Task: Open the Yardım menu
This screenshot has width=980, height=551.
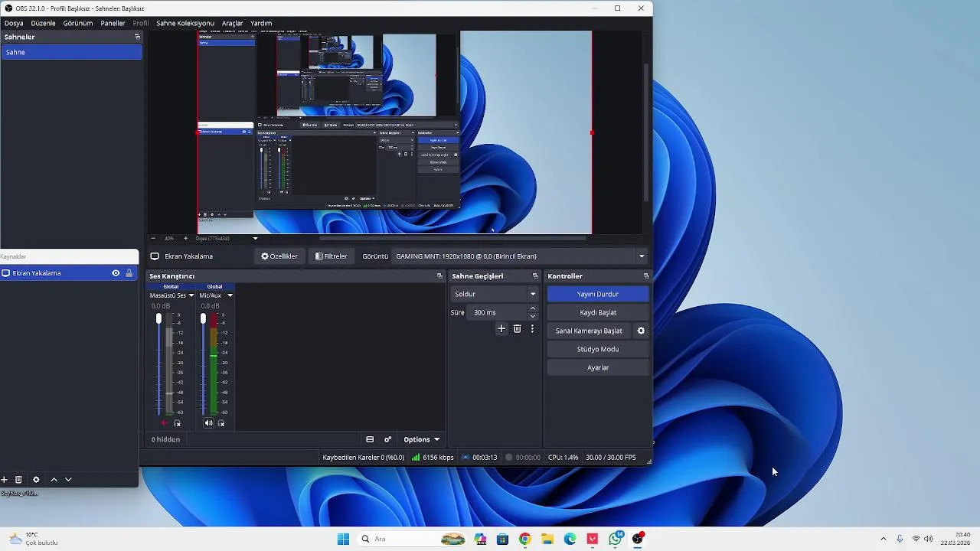Action: click(x=261, y=23)
